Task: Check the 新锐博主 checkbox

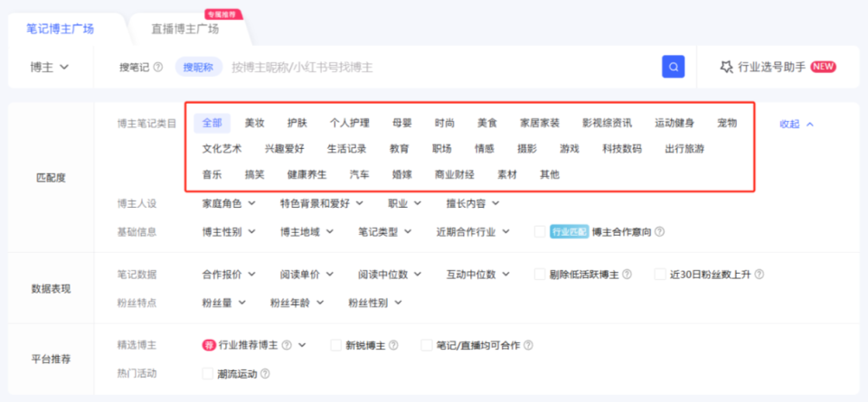Action: point(336,345)
